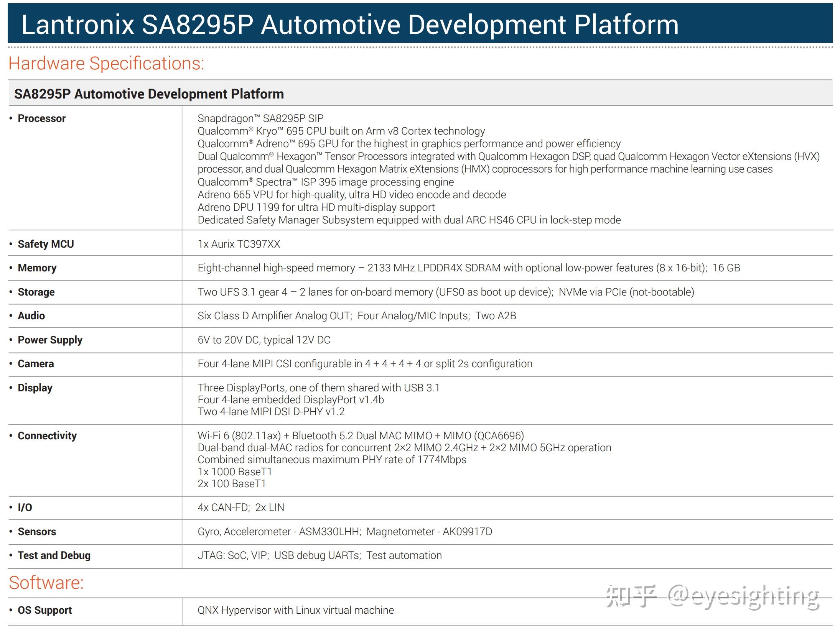Click the Test and Debug label

54,555
